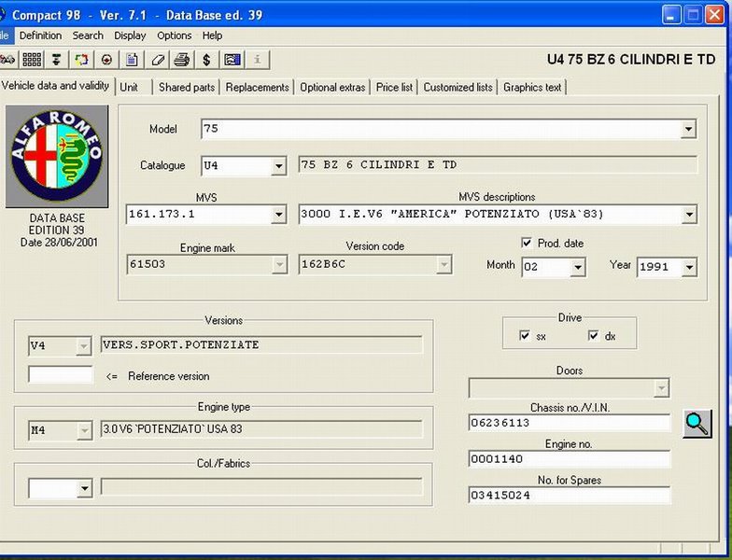The image size is (732, 560).
Task: Open the Engine type M4 dropdown
Action: tap(84, 430)
